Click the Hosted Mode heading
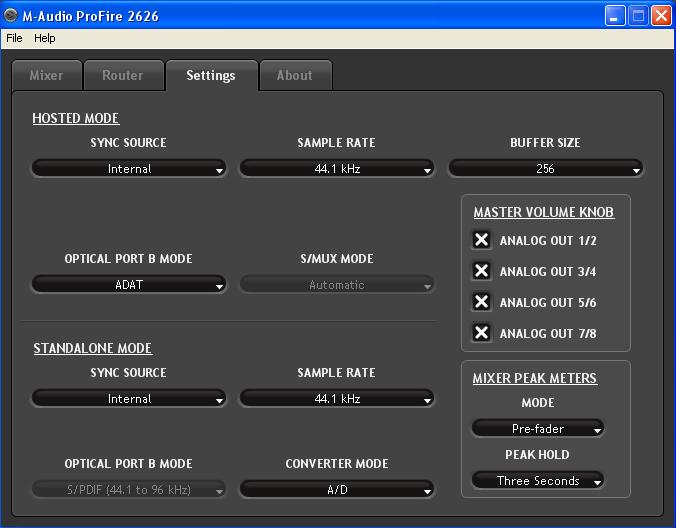The width and height of the screenshot is (676, 528). point(75,118)
